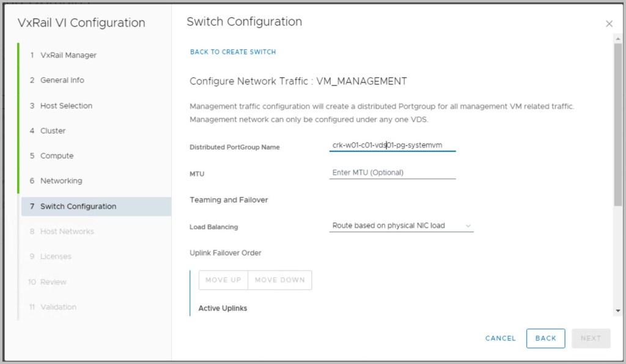Image resolution: width=626 pixels, height=364 pixels.
Task: Jump to the Cluster step
Action: [53, 131]
